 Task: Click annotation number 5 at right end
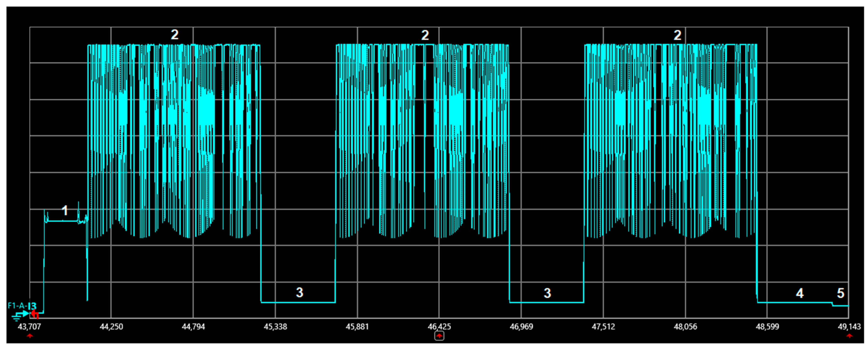tap(840, 293)
